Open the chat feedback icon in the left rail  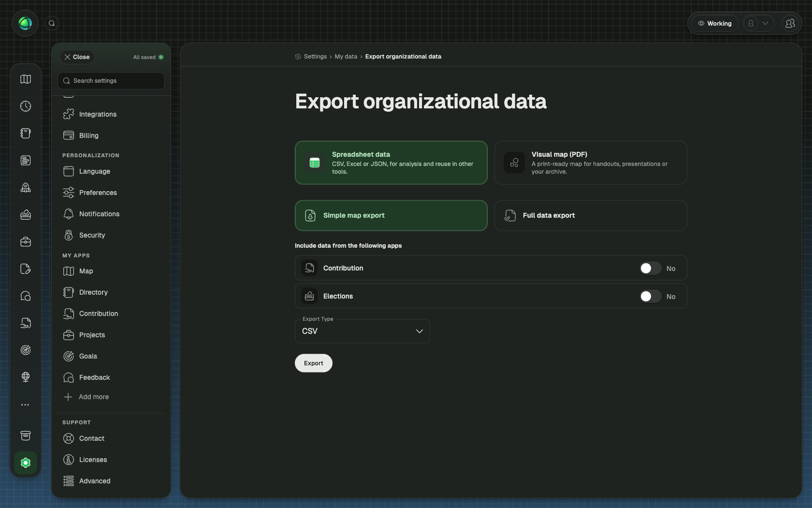pos(26,296)
